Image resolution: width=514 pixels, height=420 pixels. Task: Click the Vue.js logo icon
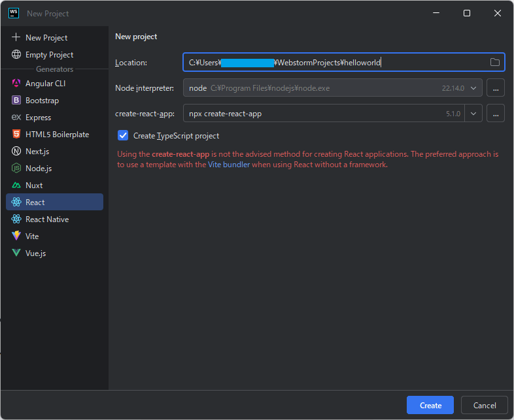(x=16, y=253)
